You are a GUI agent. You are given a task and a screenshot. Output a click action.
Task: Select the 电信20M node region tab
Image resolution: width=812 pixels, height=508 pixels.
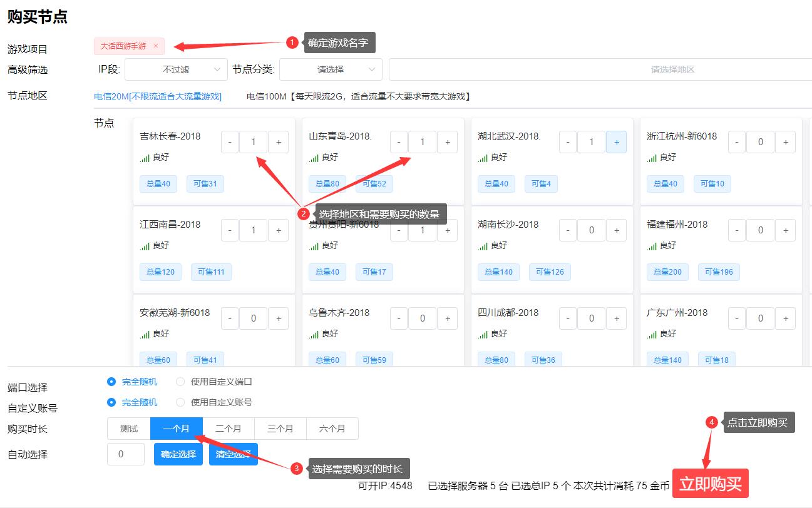click(x=158, y=96)
